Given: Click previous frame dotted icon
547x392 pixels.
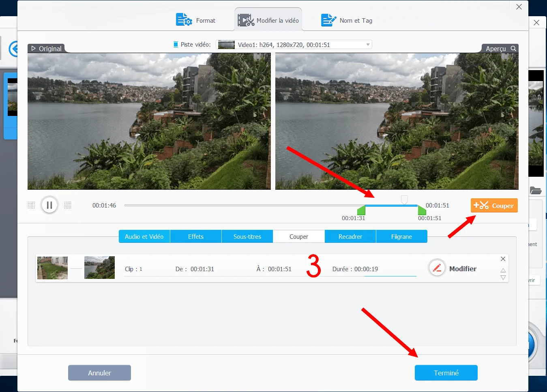Looking at the screenshot, I should pos(31,205).
